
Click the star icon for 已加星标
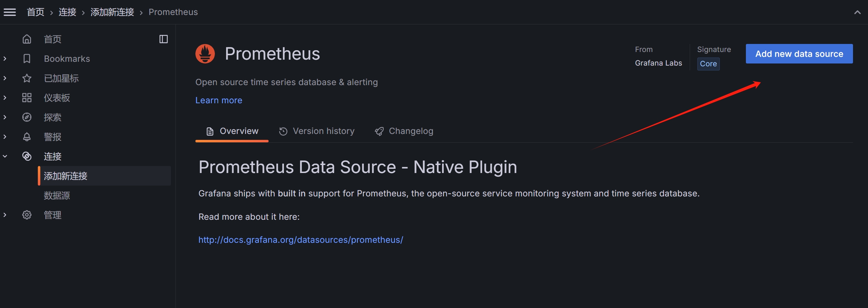(x=27, y=78)
